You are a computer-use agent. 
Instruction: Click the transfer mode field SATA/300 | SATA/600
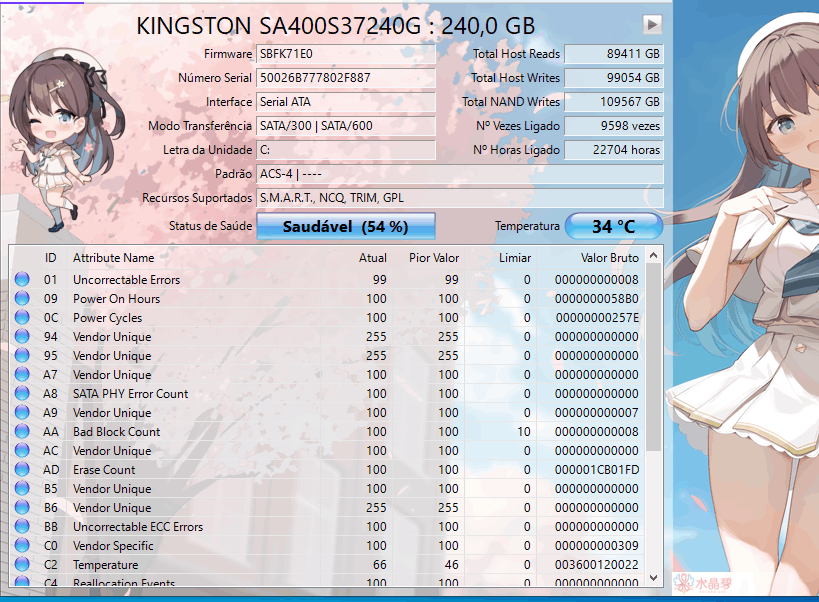click(x=346, y=126)
